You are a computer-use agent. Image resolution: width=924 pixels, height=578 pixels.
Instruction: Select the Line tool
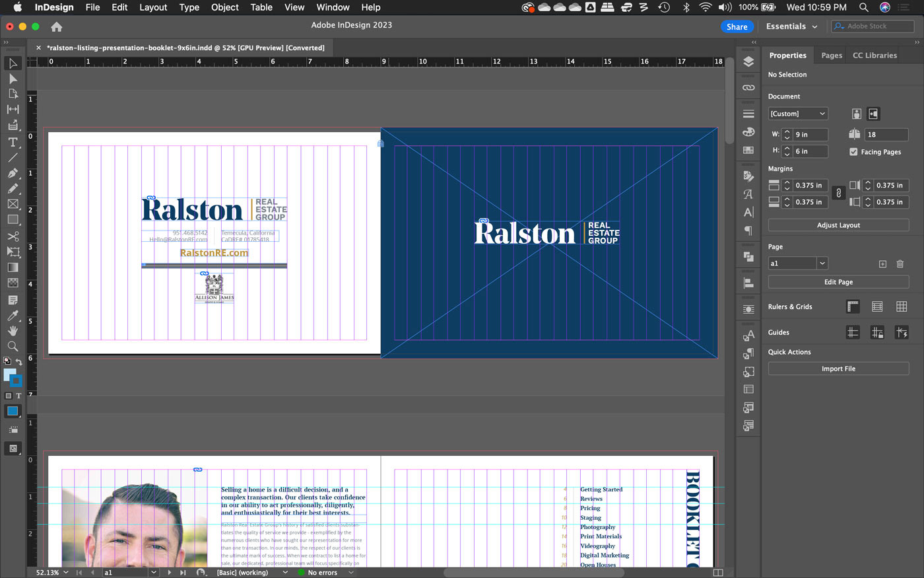(13, 158)
